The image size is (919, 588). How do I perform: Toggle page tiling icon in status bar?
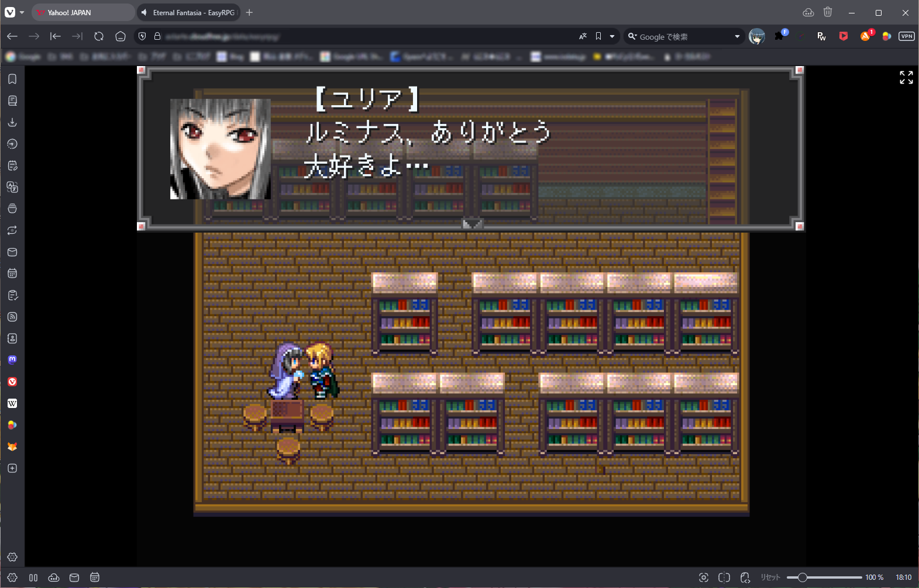724,577
